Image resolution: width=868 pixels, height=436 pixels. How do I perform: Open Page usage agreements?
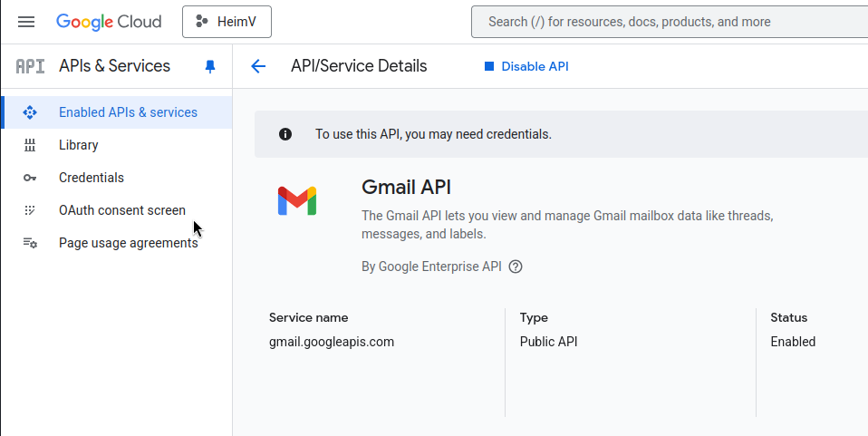point(117,243)
